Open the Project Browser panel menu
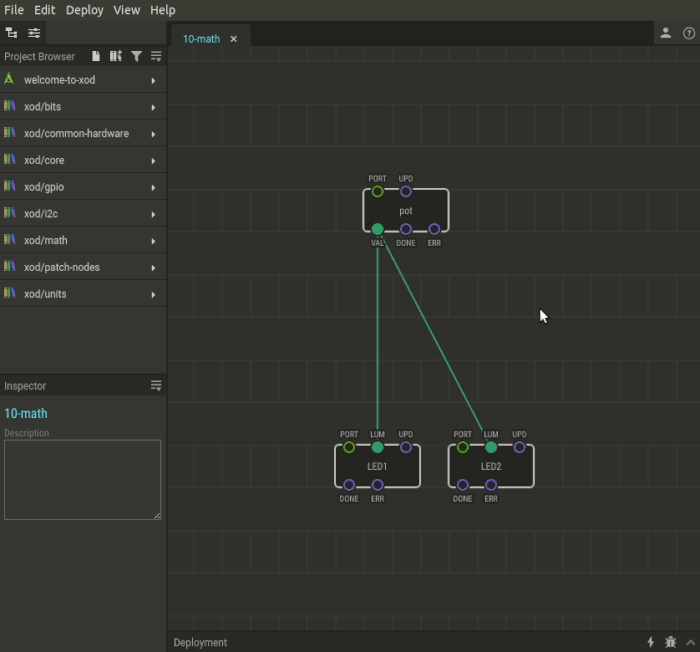The image size is (700, 652). click(x=156, y=57)
